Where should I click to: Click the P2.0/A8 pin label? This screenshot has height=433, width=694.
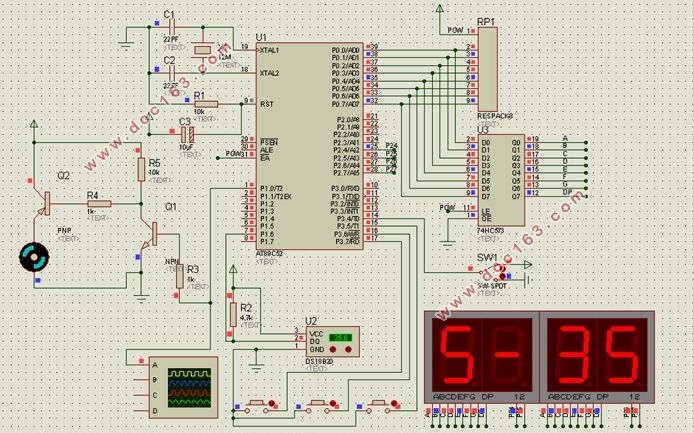348,120
